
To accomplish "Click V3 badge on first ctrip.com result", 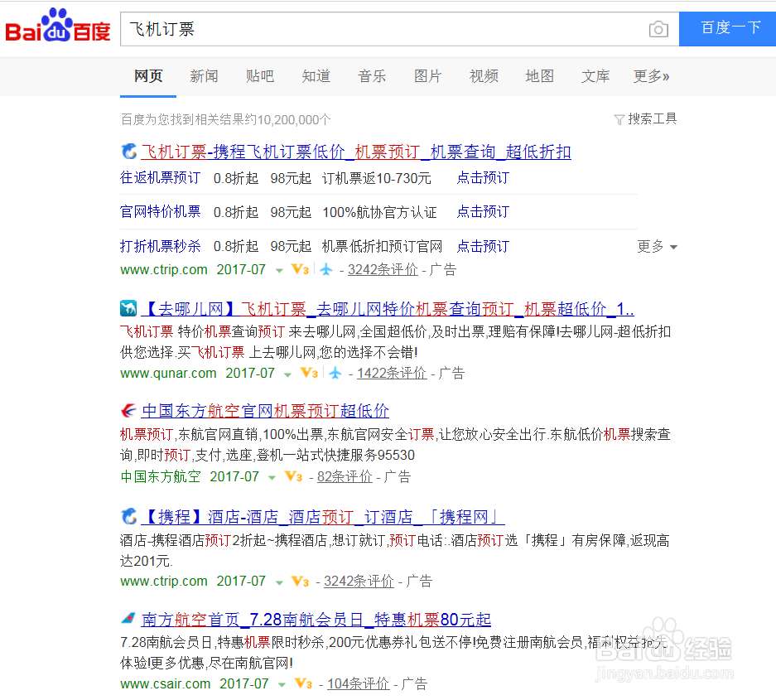I will pos(301,269).
